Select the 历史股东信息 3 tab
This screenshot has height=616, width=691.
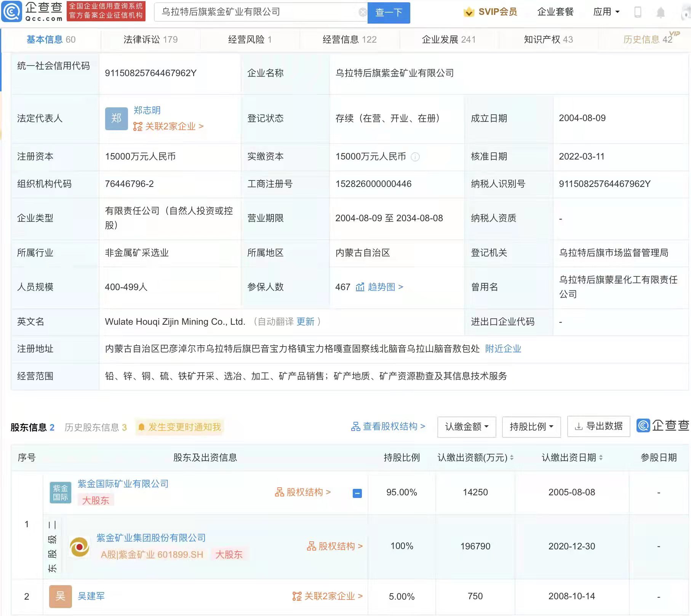tap(96, 428)
